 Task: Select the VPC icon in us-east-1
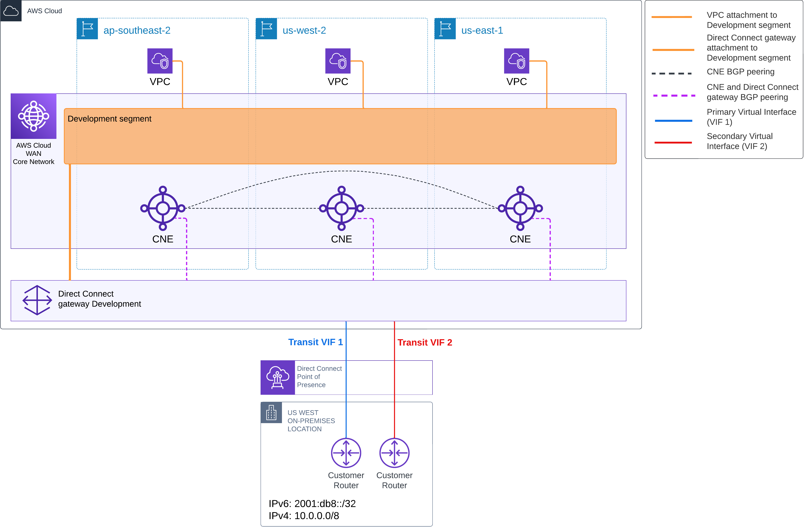point(517,61)
